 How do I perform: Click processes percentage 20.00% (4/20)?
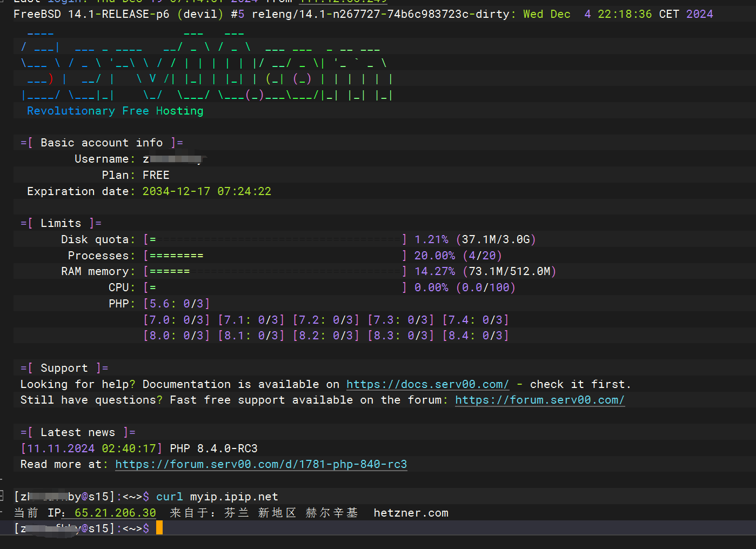click(x=458, y=256)
